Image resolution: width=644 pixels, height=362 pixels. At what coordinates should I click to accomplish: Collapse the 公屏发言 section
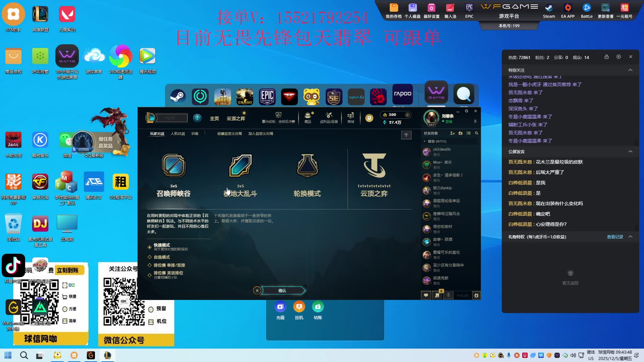tap(630, 152)
